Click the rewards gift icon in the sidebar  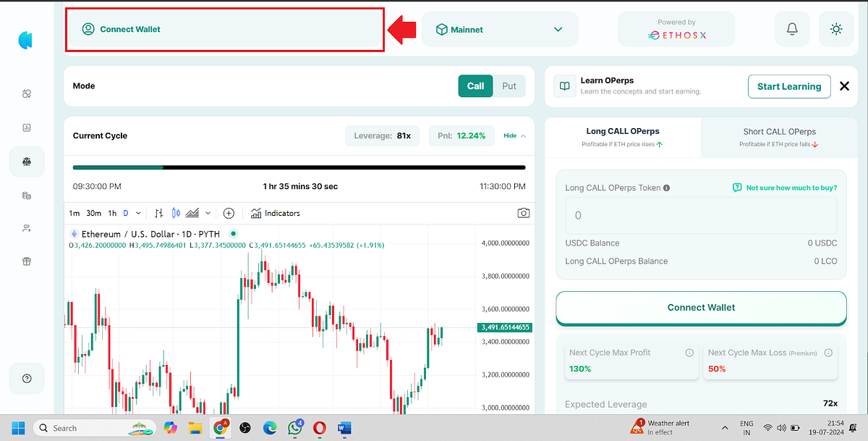[27, 261]
